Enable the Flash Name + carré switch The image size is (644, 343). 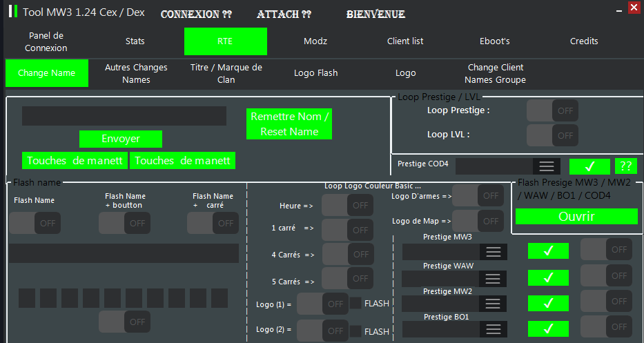213,223
